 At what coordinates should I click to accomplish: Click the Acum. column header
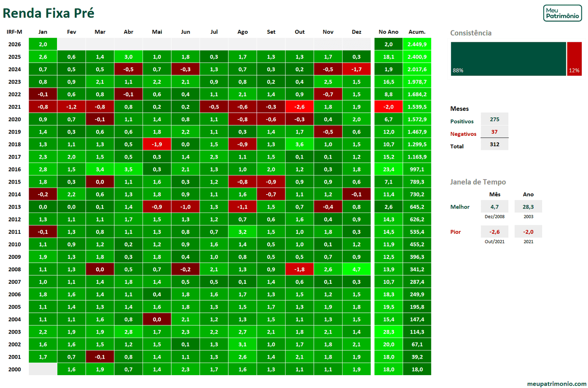click(417, 32)
